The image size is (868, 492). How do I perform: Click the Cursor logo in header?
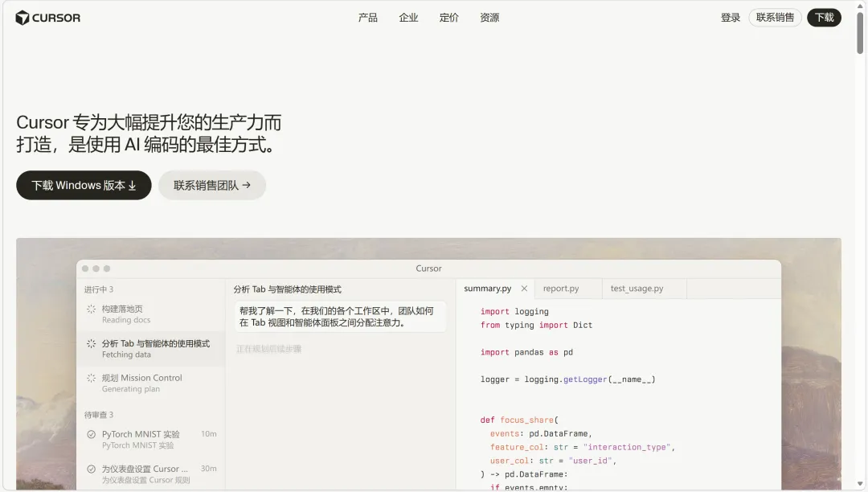coord(47,18)
